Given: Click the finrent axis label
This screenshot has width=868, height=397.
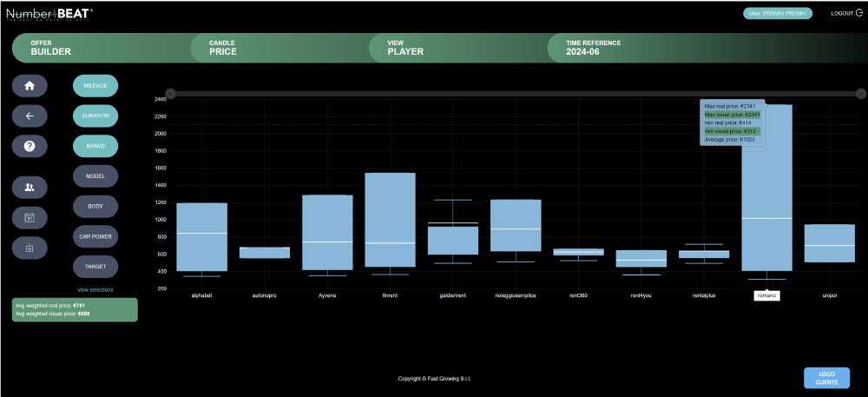Looking at the screenshot, I should (391, 295).
